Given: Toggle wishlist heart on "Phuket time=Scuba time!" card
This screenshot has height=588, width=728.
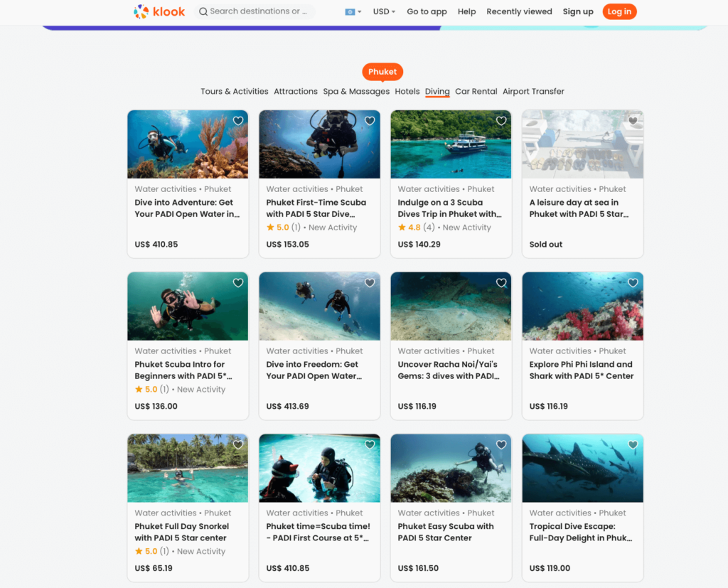Looking at the screenshot, I should tap(370, 444).
